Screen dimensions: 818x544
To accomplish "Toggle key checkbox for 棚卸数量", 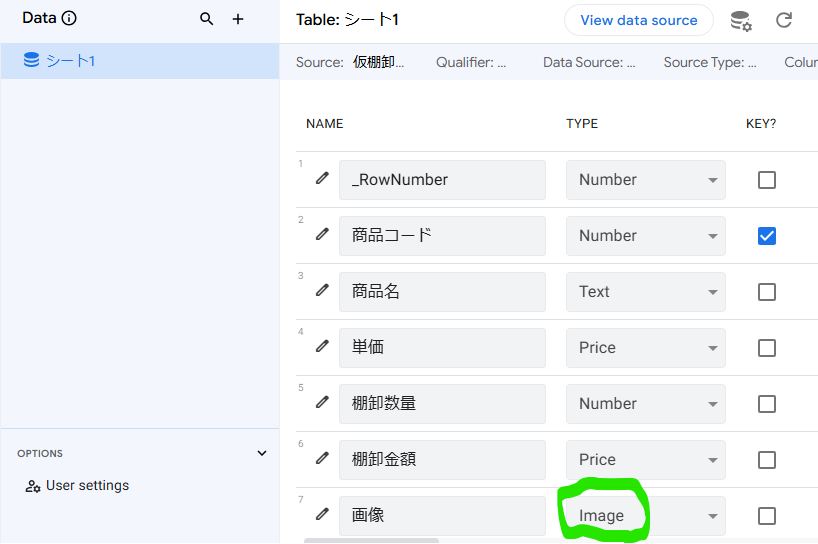I will (766, 404).
